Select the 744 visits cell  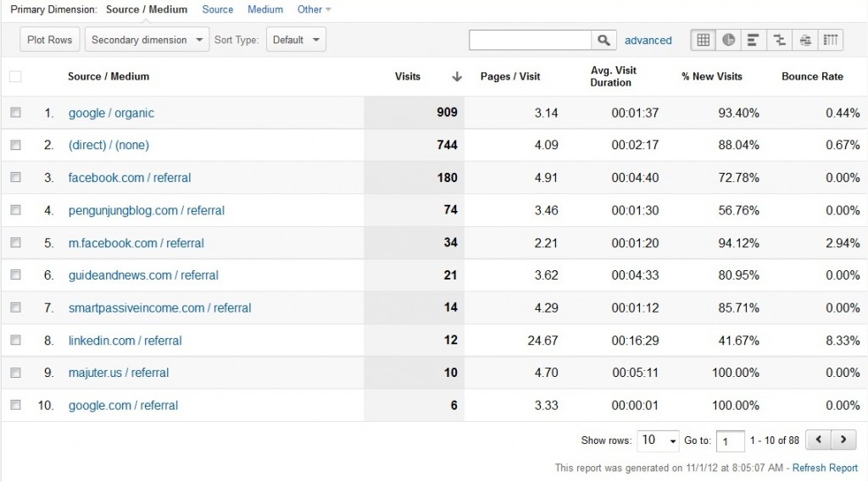(x=447, y=145)
